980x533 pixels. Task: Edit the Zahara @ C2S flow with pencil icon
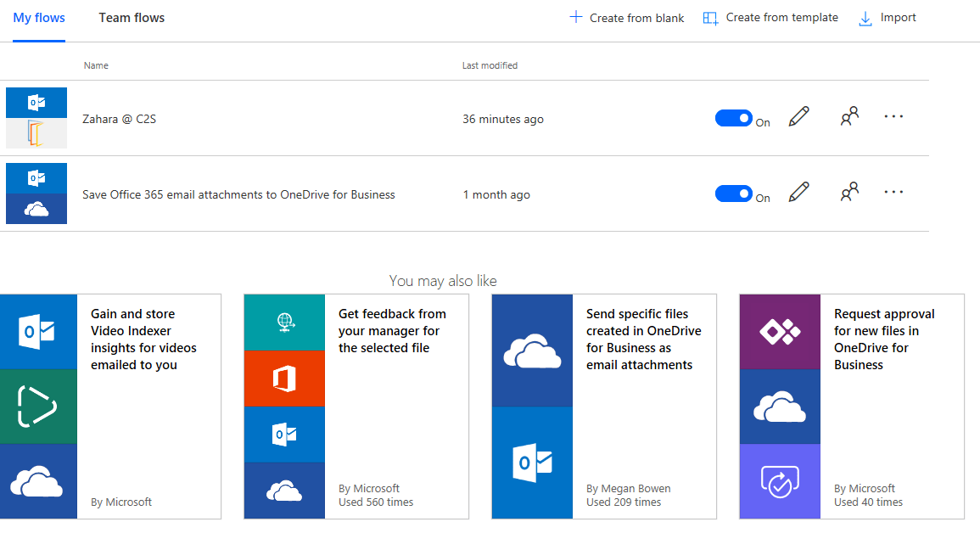(798, 117)
